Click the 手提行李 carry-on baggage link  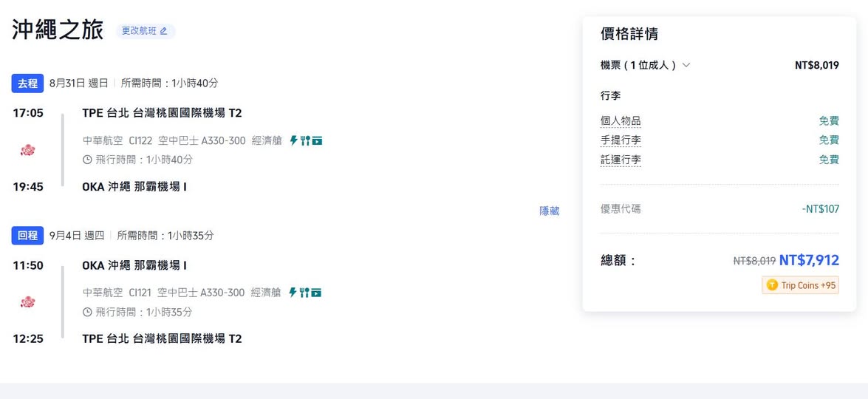pyautogui.click(x=621, y=140)
